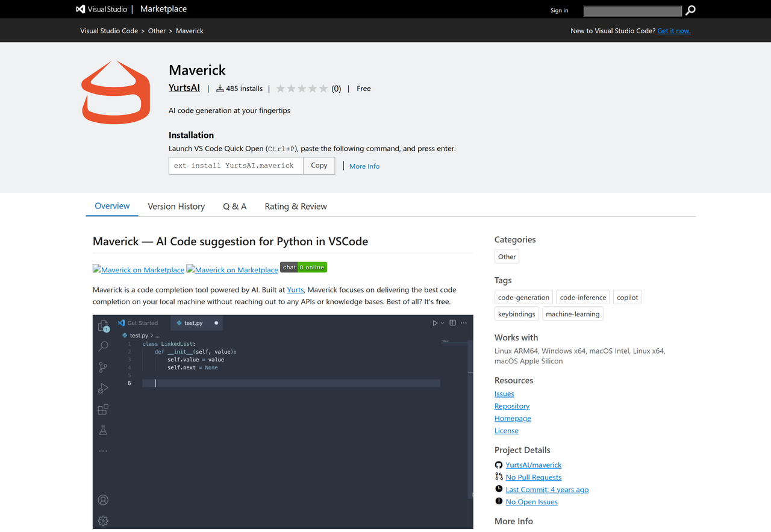The image size is (771, 532).
Task: Select the code-generation tag
Action: pyautogui.click(x=523, y=298)
